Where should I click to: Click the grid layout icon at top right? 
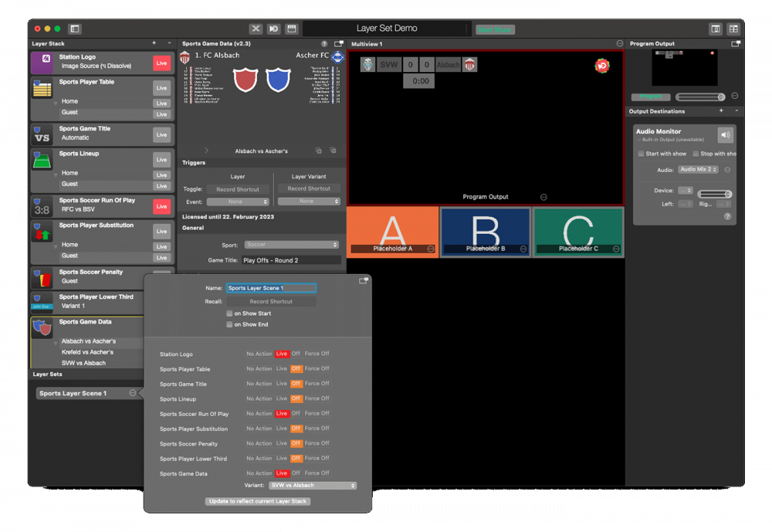733,29
